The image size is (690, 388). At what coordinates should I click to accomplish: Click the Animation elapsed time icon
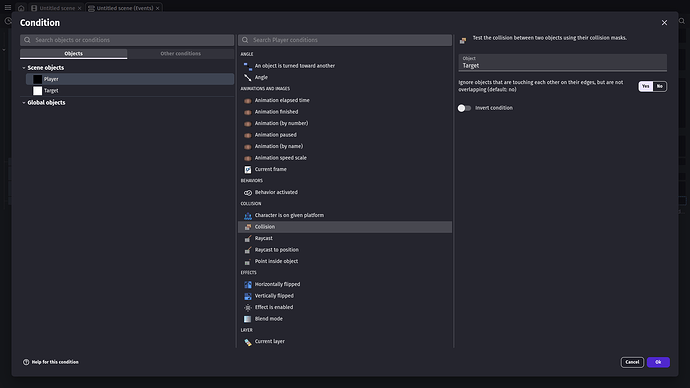pos(248,101)
